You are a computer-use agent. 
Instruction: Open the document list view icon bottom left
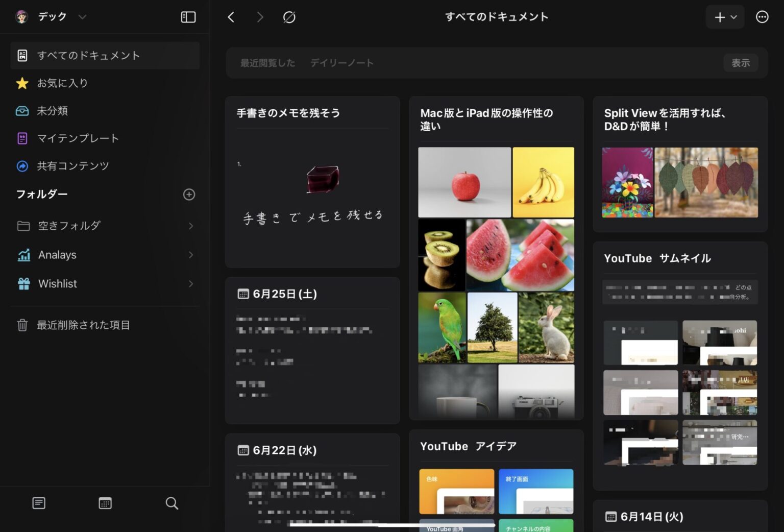tap(39, 503)
